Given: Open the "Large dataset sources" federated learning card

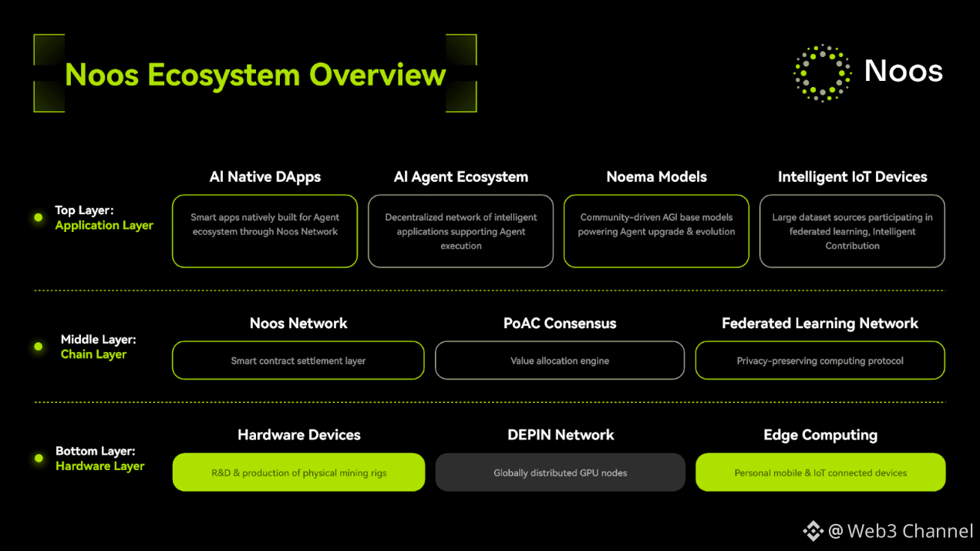Looking at the screenshot, I should pyautogui.click(x=852, y=231).
